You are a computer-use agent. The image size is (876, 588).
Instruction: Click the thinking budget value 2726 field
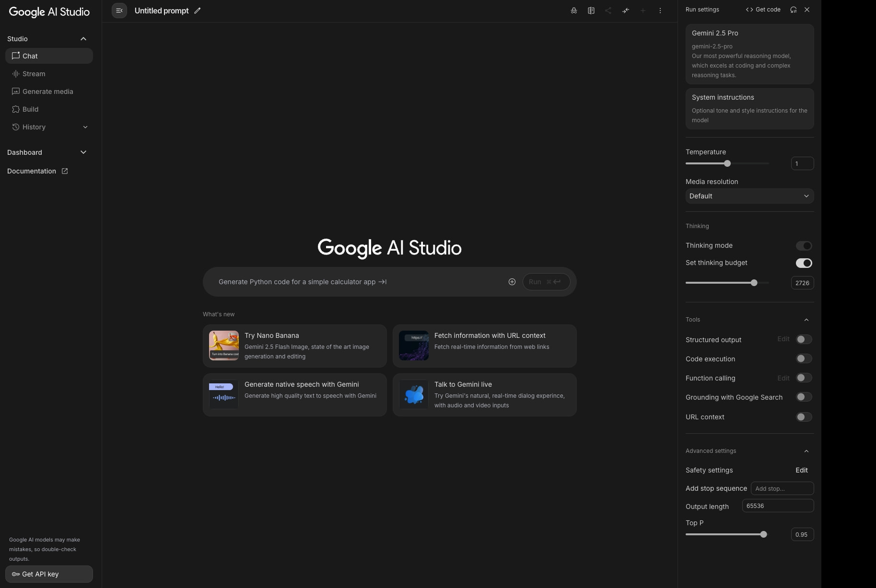[x=803, y=283]
